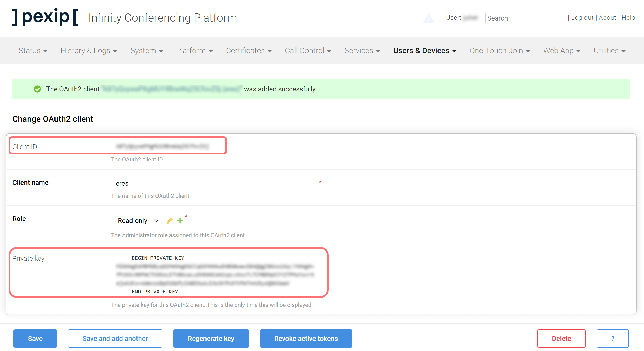The height and width of the screenshot is (351, 644).
Task: Click the warning triangle alert icon
Action: click(428, 18)
